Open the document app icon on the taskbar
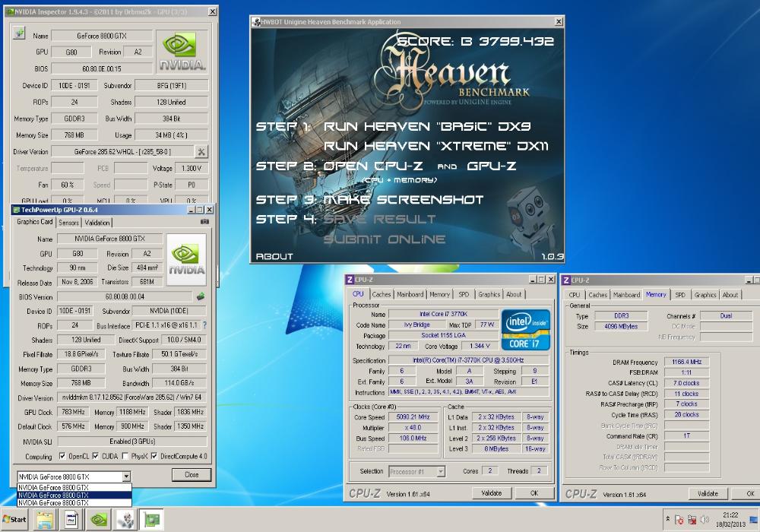 tap(71, 520)
